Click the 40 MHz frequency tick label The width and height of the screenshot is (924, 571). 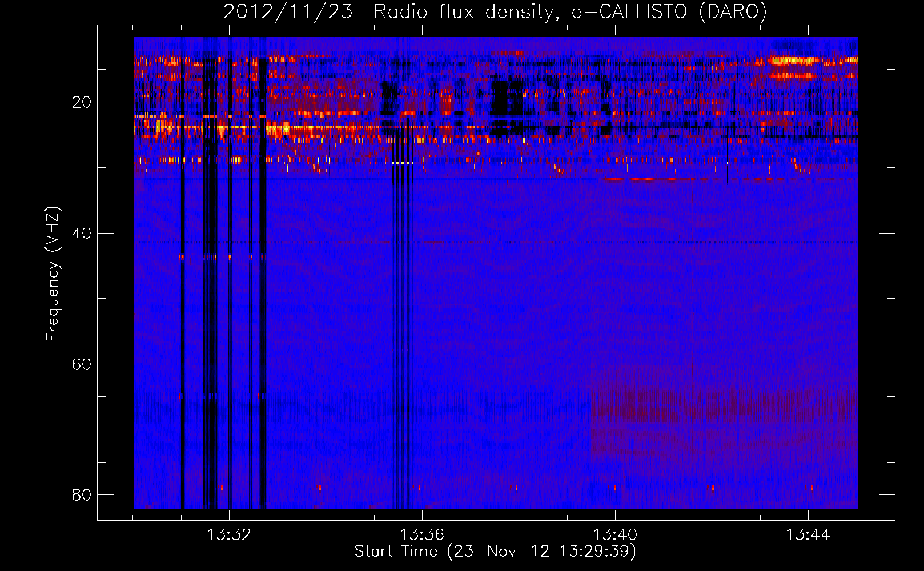click(x=82, y=234)
